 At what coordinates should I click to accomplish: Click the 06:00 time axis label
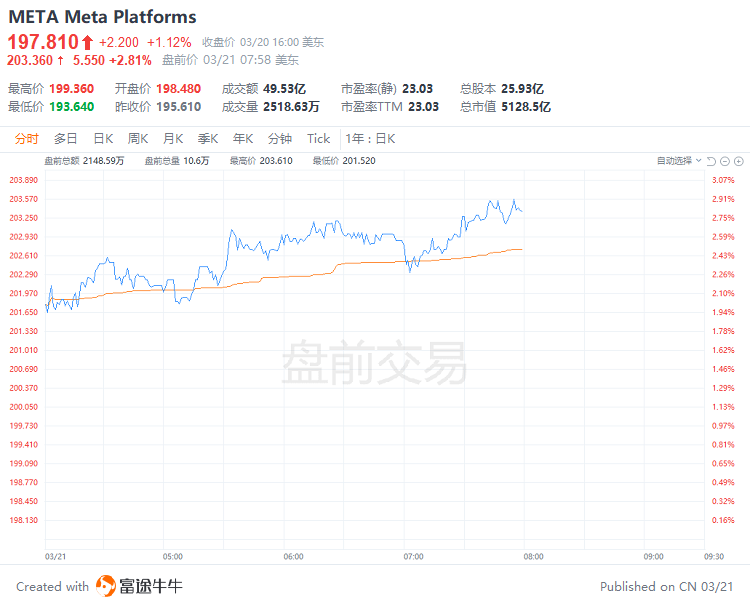tap(293, 556)
